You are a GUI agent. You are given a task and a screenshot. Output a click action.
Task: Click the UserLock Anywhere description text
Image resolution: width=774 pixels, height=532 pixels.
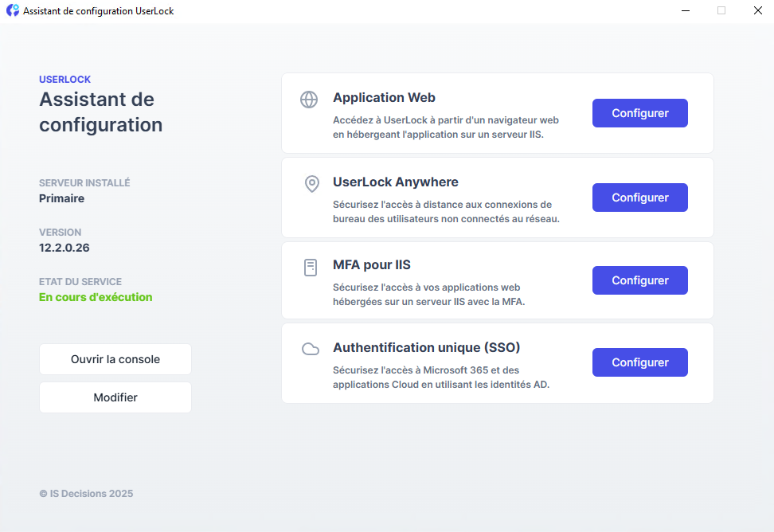pyautogui.click(x=446, y=212)
